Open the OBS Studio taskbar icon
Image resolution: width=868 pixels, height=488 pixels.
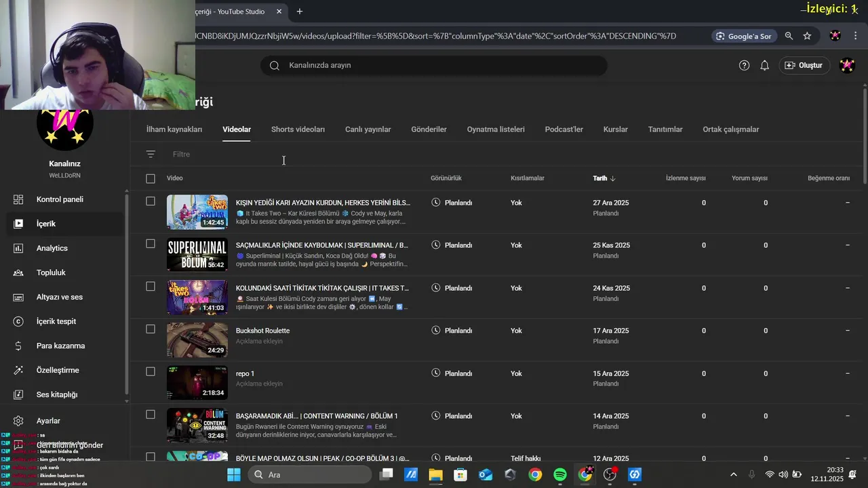coord(610,474)
